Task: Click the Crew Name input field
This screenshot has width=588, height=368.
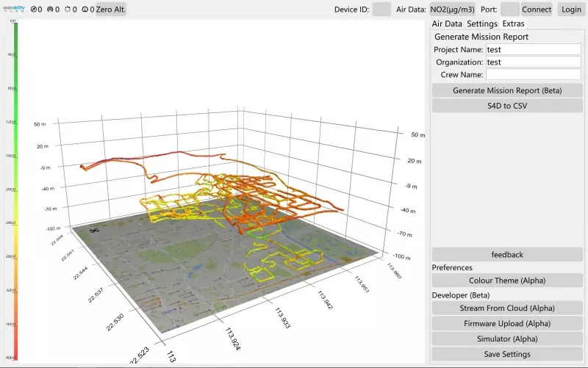Action: pos(534,75)
